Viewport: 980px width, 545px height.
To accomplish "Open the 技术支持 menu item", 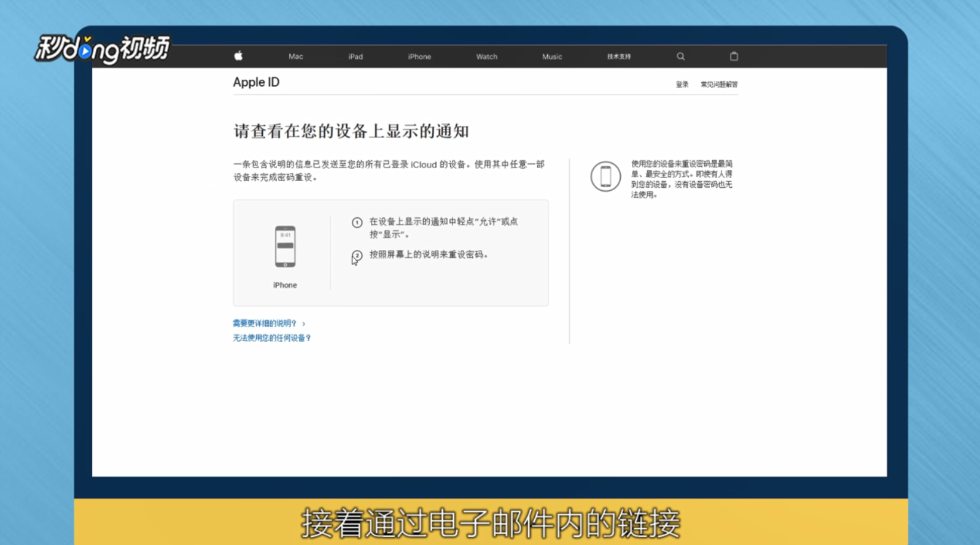I will click(x=619, y=56).
